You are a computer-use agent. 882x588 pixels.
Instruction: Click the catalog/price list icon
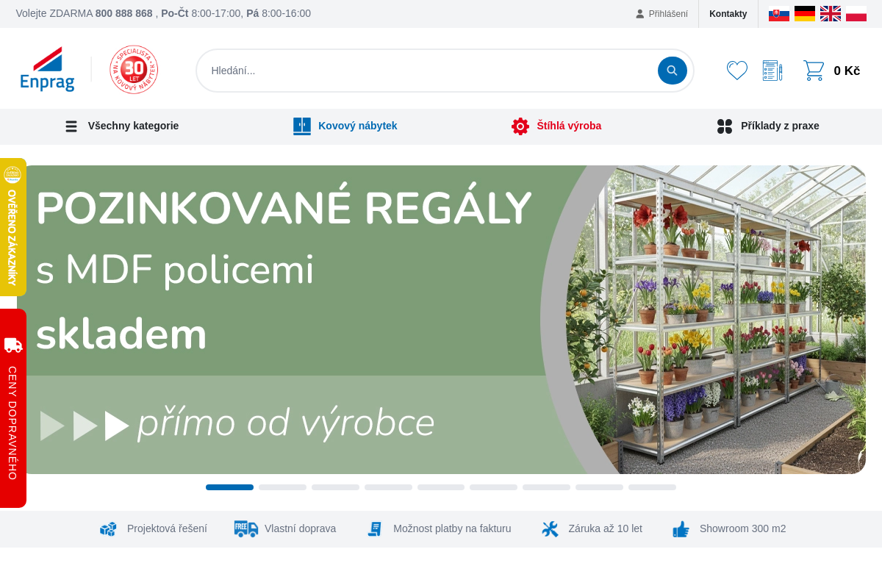tap(772, 70)
